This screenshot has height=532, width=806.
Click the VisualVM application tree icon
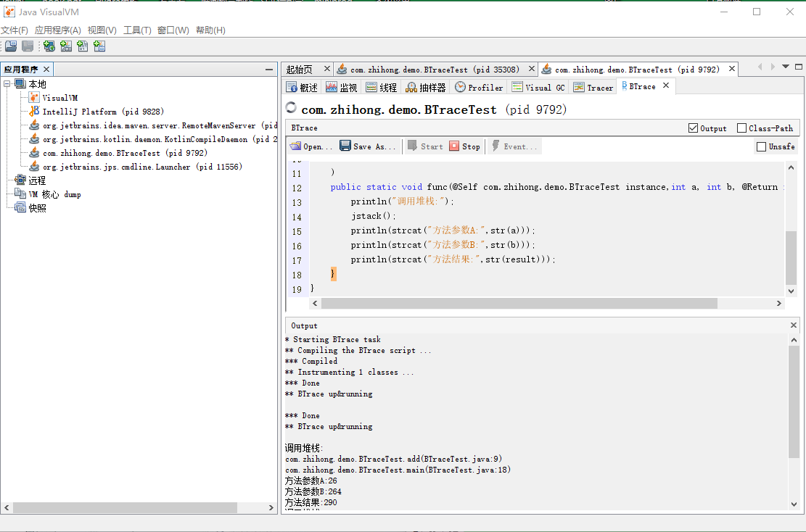click(34, 98)
